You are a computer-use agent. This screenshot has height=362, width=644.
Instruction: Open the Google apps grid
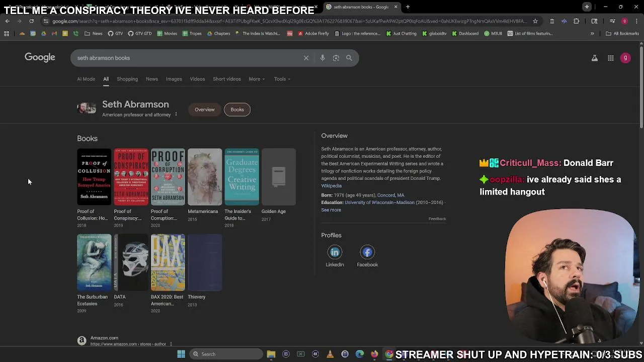611,58
